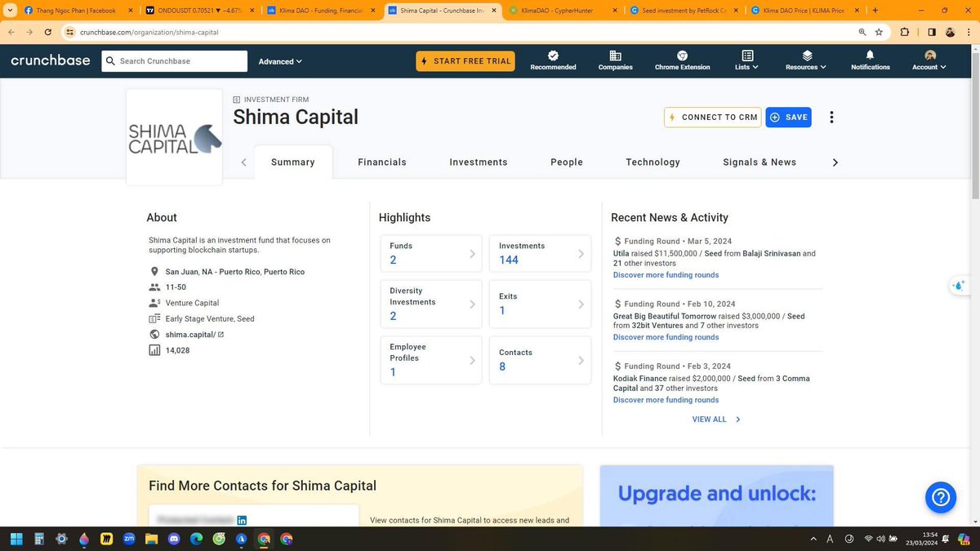
Task: Switch to the KlimaDAO - CypherHunter browser tab
Action: (562, 11)
